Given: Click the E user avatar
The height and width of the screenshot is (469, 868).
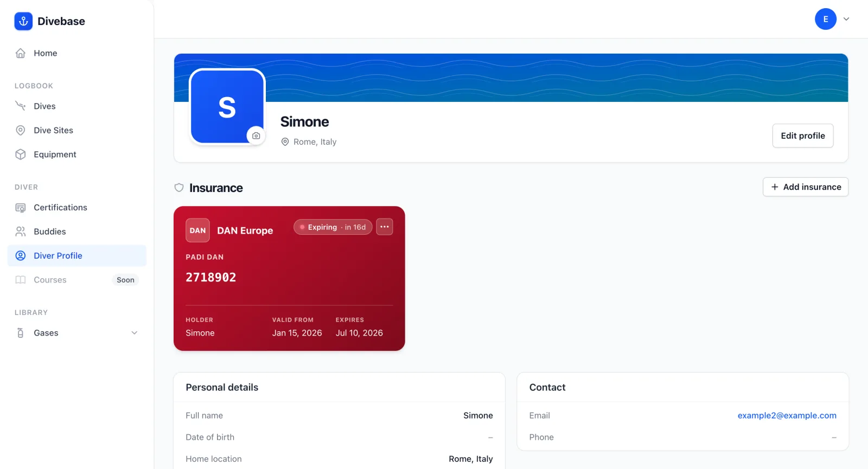Looking at the screenshot, I should (x=826, y=19).
